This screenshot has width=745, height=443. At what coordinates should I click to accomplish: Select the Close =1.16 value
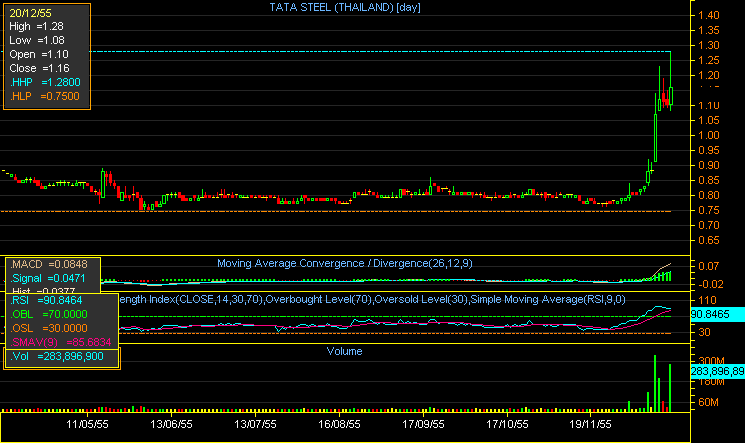point(39,68)
